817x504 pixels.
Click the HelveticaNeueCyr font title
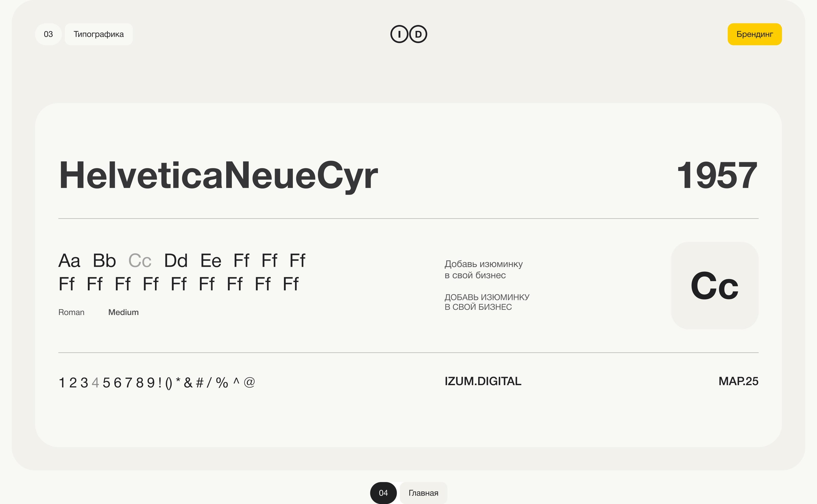click(x=218, y=175)
